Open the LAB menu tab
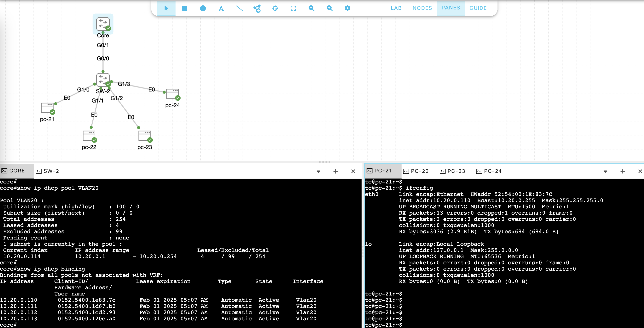 point(396,8)
